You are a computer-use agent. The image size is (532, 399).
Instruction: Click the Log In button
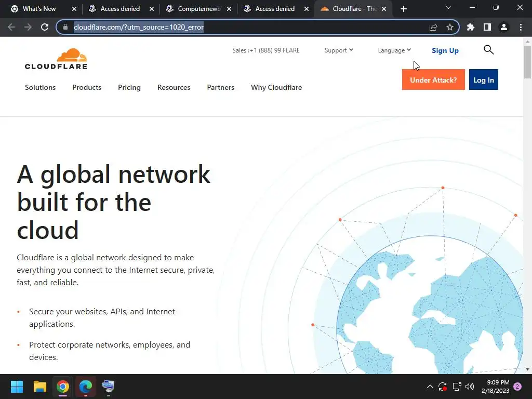[484, 79]
